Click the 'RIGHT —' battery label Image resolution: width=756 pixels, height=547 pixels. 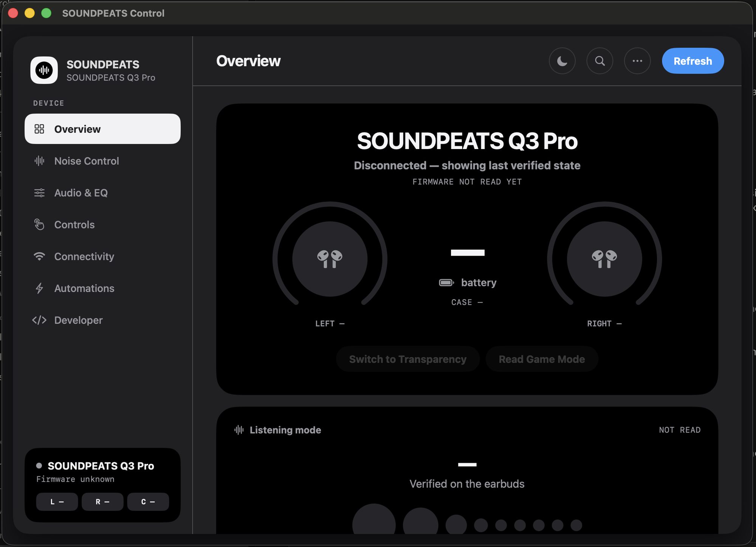click(604, 324)
